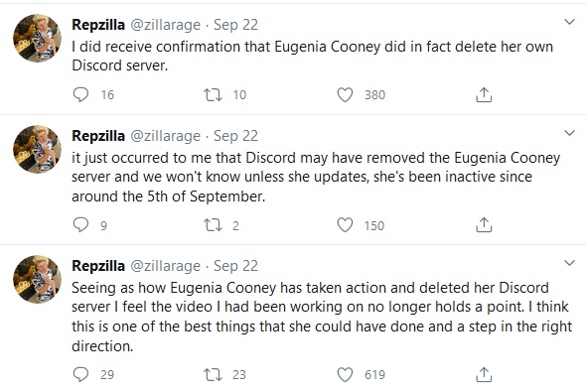Open Sep 22 timestamp on third tweet

[x=235, y=266]
